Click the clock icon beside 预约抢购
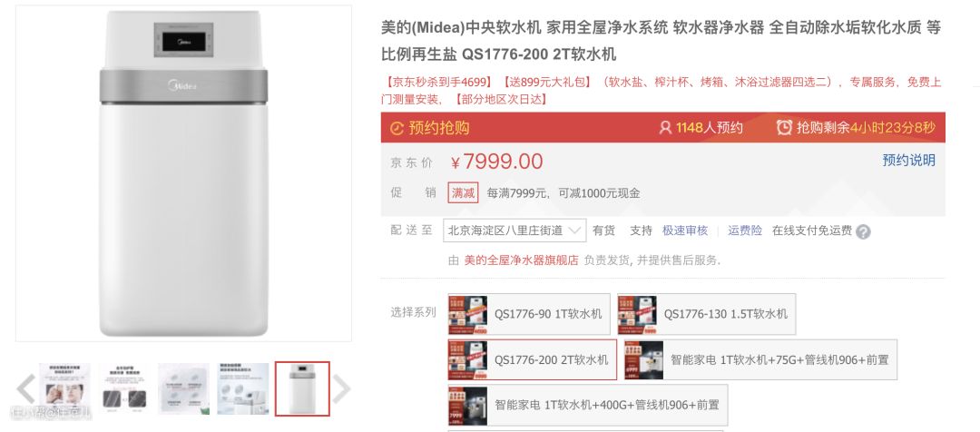The width and height of the screenshot is (980, 432). tap(397, 128)
